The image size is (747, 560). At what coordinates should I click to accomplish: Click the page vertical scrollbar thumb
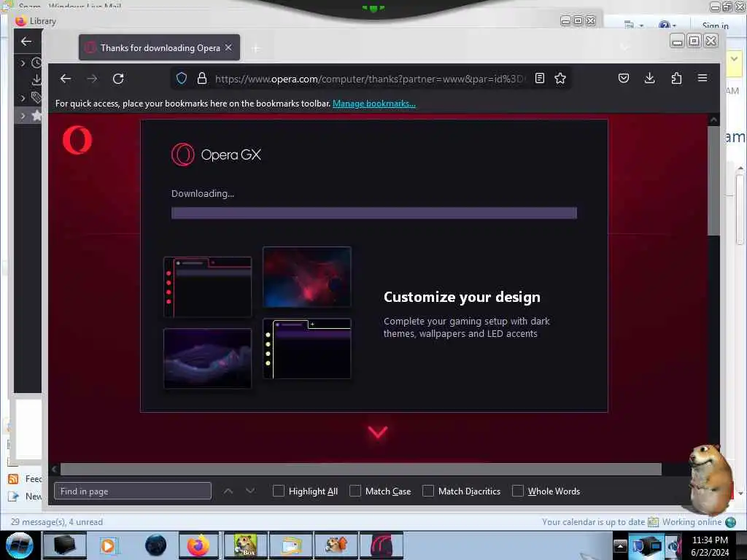(x=713, y=181)
